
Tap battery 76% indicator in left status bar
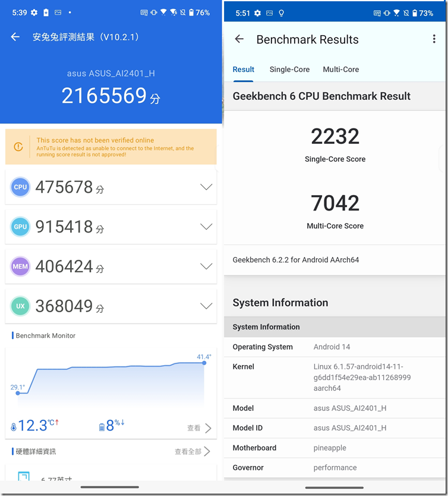[x=200, y=12]
